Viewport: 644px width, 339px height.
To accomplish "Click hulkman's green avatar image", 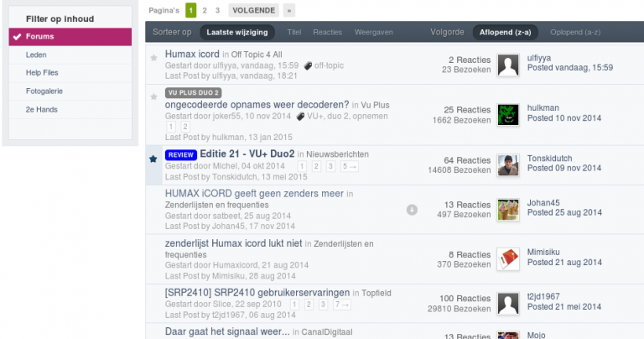I will (508, 114).
